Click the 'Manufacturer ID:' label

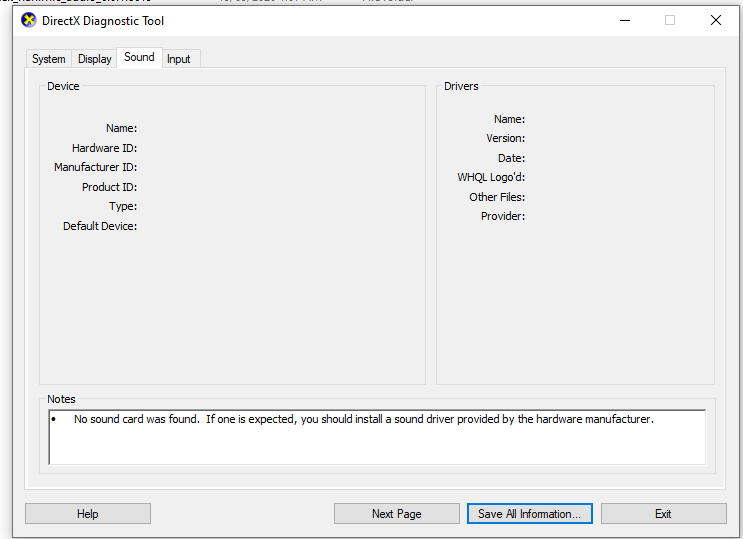click(95, 167)
